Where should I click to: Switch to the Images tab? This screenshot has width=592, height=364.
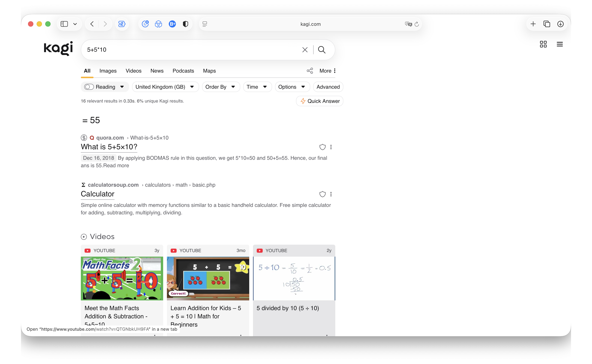pos(108,71)
